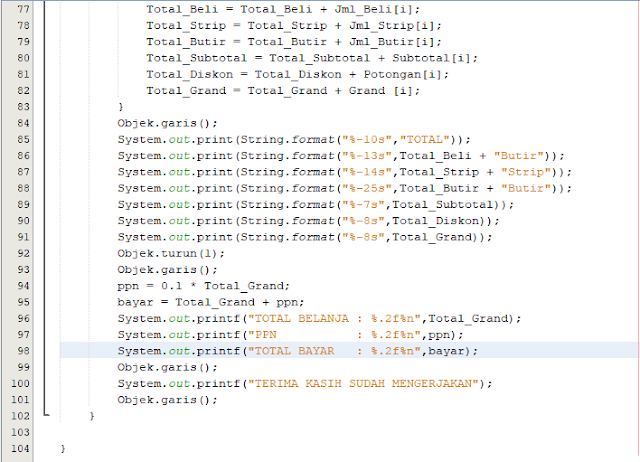Place cursor in 'Total_Beli = Total_Beli + Jml_Beli[i];' line
Screen dimensions: 640x462
(x=283, y=9)
